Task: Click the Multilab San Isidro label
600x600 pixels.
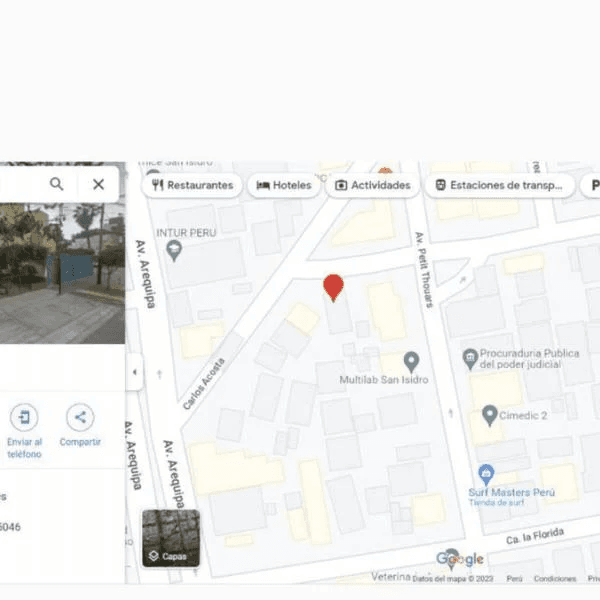Action: pyautogui.click(x=384, y=380)
